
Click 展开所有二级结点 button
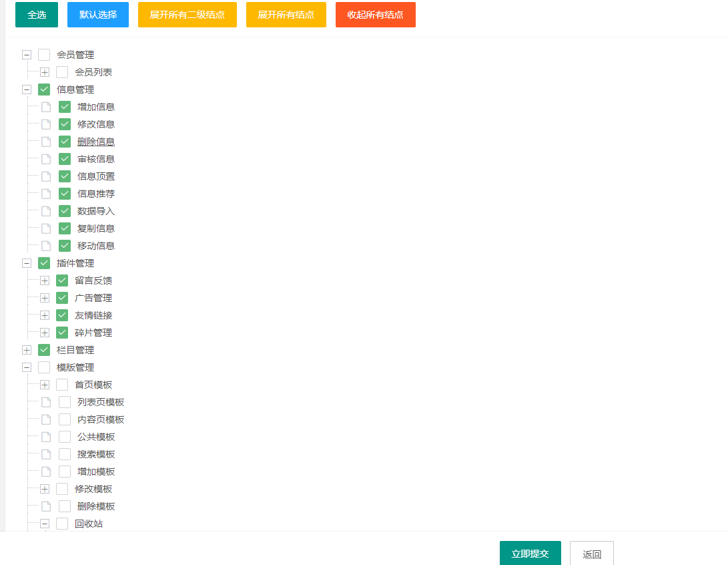click(x=187, y=15)
